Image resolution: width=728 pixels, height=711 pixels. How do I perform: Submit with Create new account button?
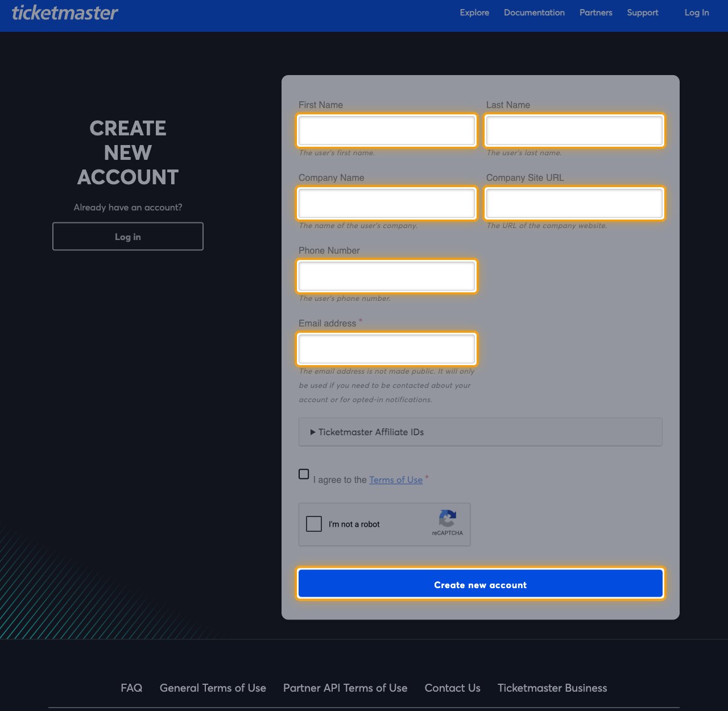481,584
